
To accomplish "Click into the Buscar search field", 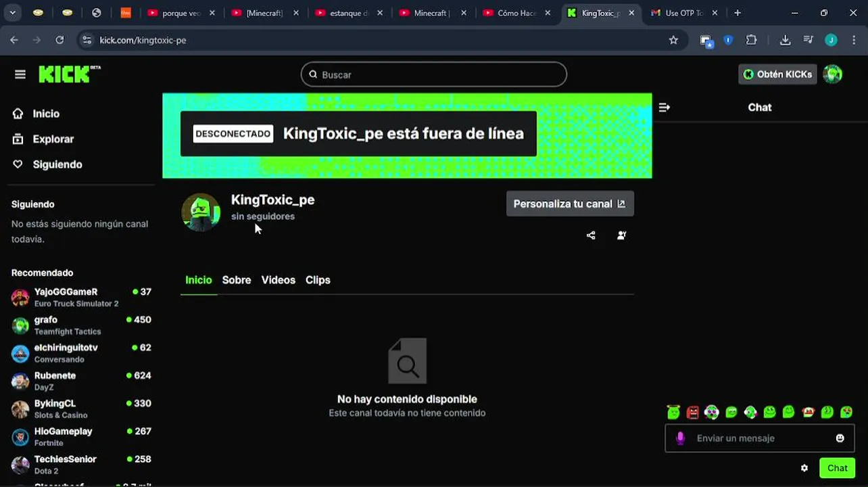I will [x=433, y=74].
